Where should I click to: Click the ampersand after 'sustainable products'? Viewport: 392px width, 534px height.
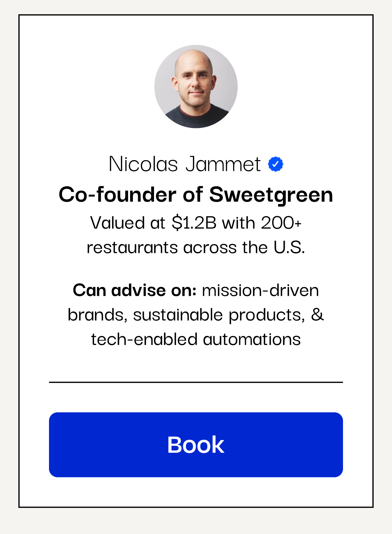click(318, 315)
